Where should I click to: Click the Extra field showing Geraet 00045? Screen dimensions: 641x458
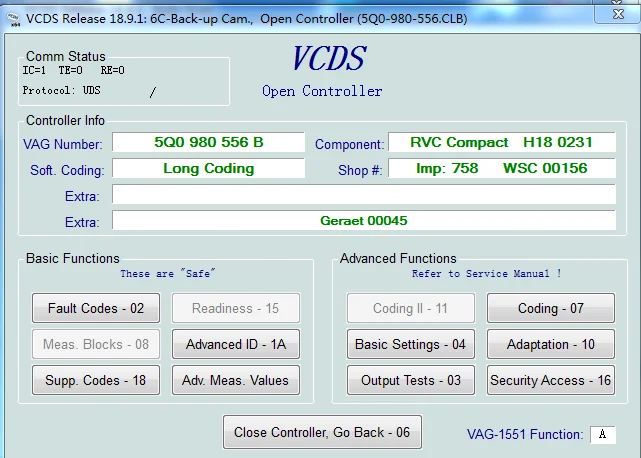[364, 220]
